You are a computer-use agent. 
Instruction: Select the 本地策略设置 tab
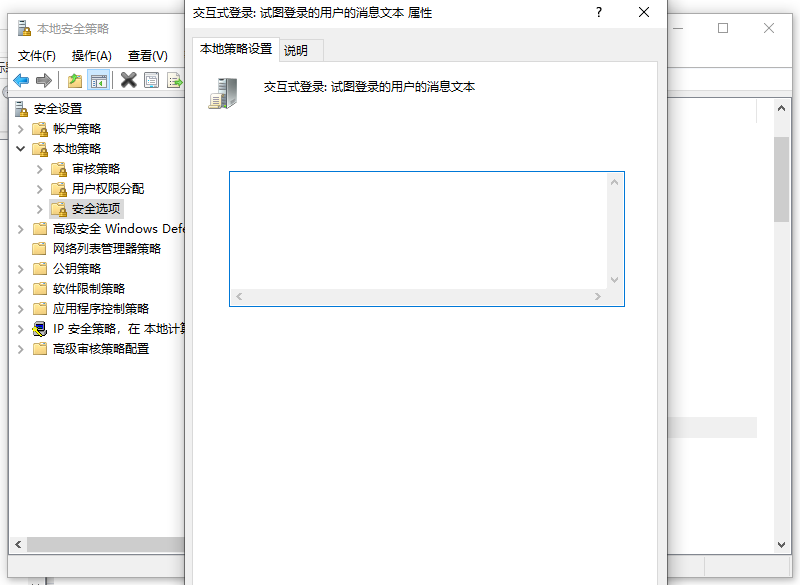236,49
